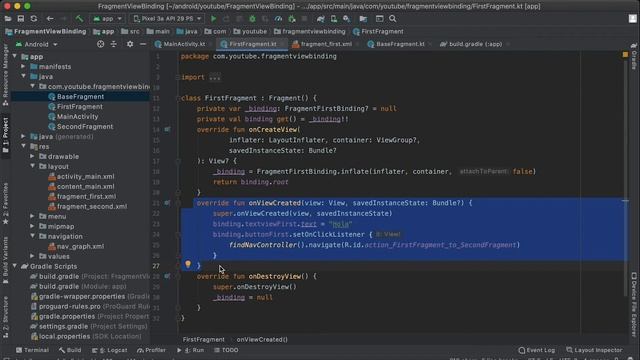
Task: Open the AVD Manager icon
Action: (x=334, y=19)
